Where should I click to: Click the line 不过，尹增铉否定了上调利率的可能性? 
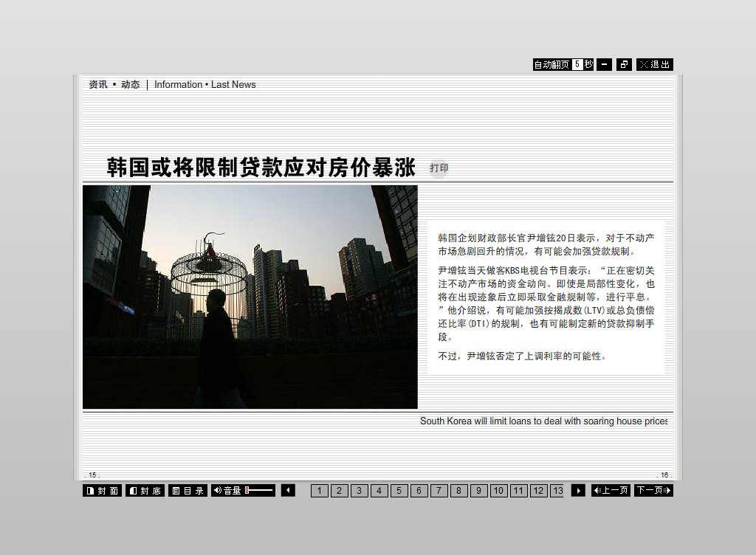(x=522, y=356)
